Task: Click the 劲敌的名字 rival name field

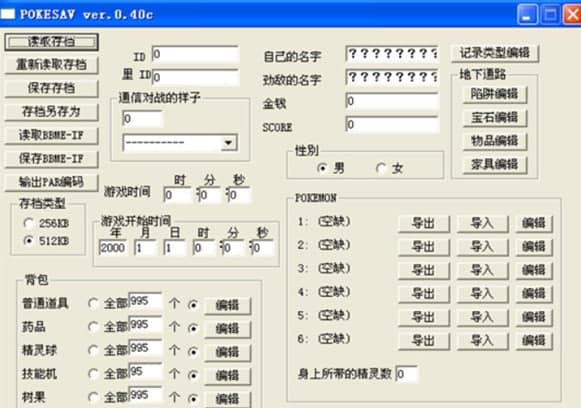Action: (392, 77)
